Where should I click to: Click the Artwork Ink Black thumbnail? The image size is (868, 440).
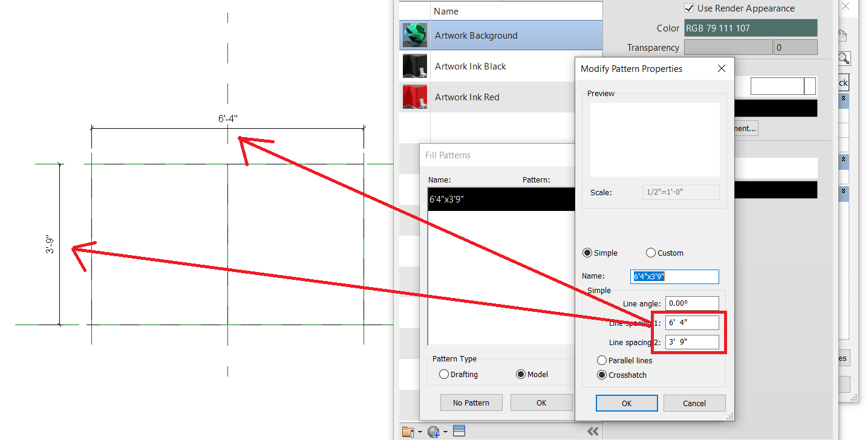tap(415, 66)
